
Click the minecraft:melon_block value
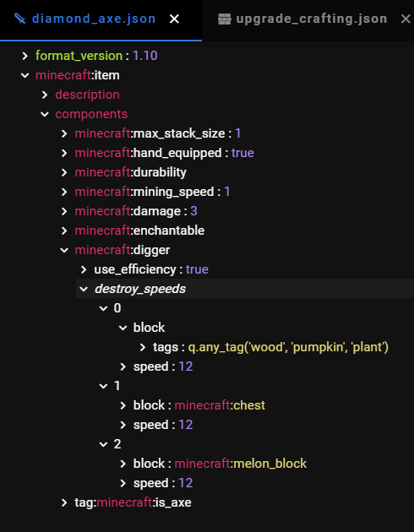tap(241, 464)
